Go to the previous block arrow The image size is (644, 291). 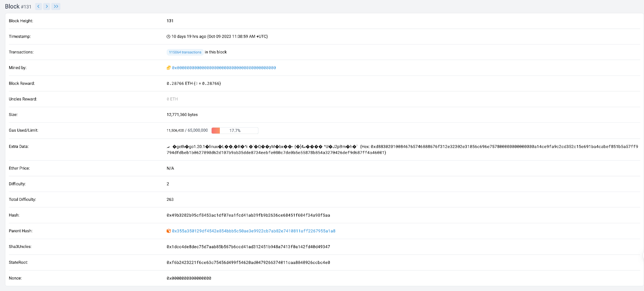[39, 6]
